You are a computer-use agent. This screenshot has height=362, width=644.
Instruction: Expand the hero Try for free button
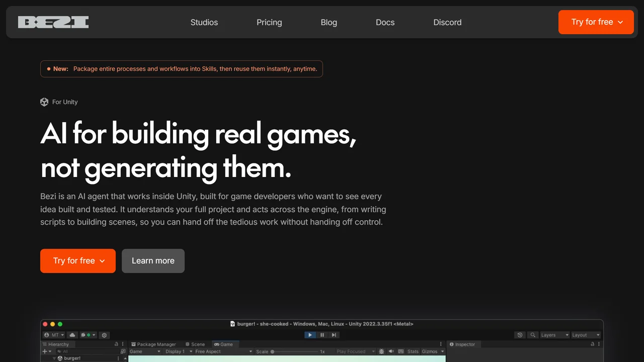tap(78, 261)
